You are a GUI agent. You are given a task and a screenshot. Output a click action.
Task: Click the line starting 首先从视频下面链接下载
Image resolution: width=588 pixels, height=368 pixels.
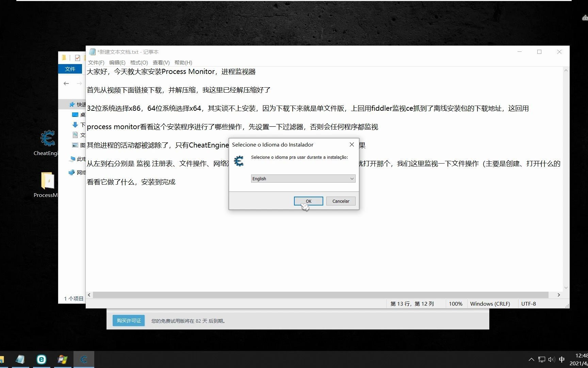(x=179, y=90)
